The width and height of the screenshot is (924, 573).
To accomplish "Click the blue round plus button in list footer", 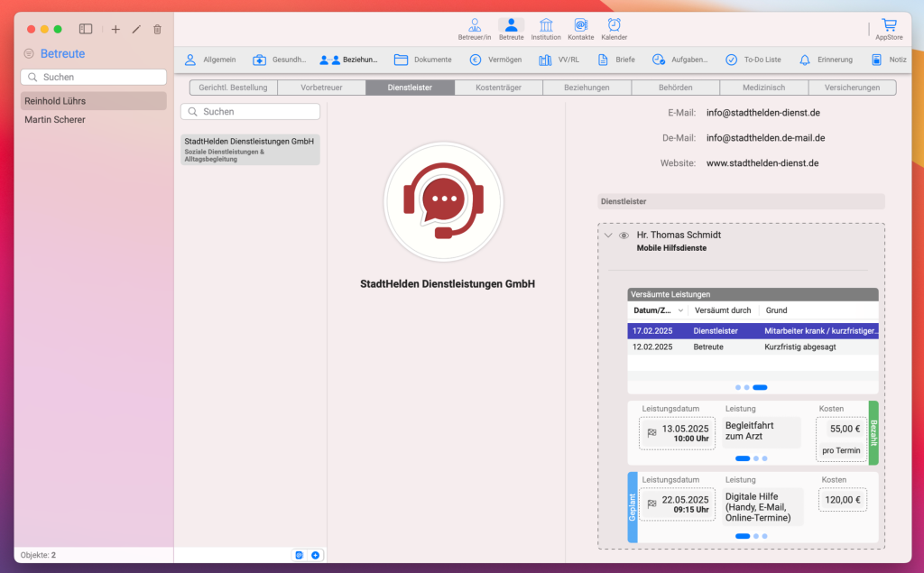I will coord(315,555).
